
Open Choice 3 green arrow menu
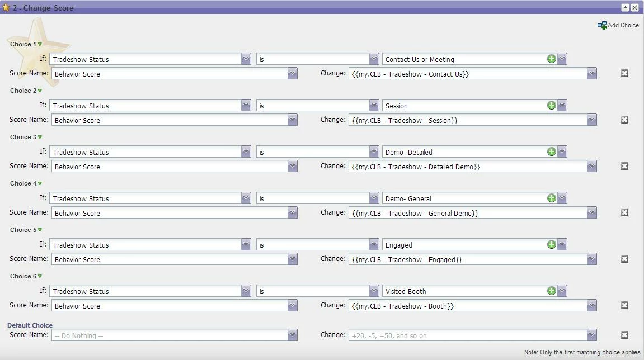coord(40,137)
